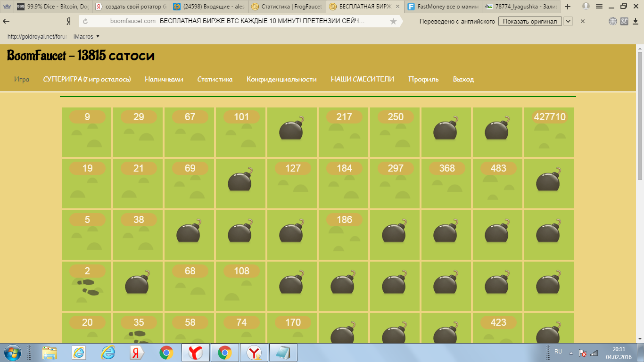This screenshot has width=644, height=362.
Task: Open the Yandex browser hamburger menu
Action: (x=599, y=7)
